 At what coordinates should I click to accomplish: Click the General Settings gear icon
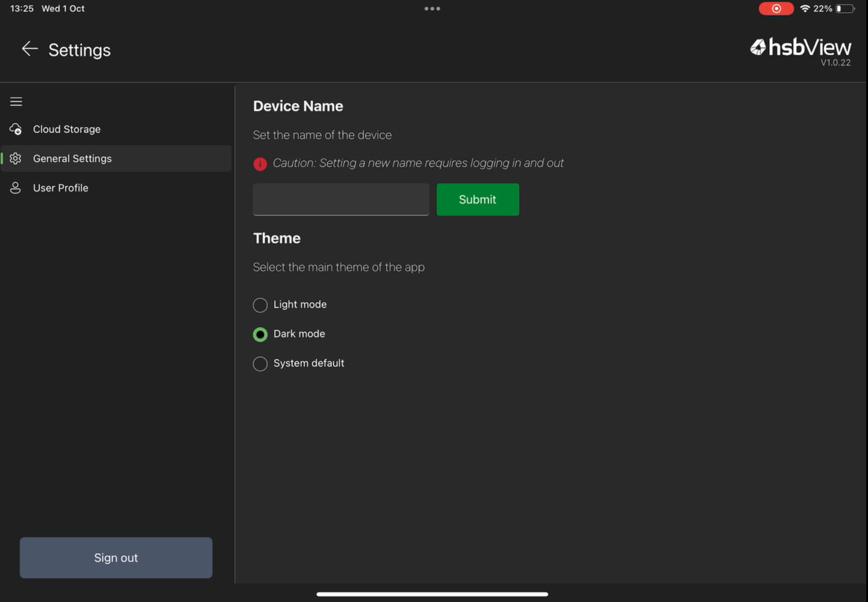(x=16, y=159)
